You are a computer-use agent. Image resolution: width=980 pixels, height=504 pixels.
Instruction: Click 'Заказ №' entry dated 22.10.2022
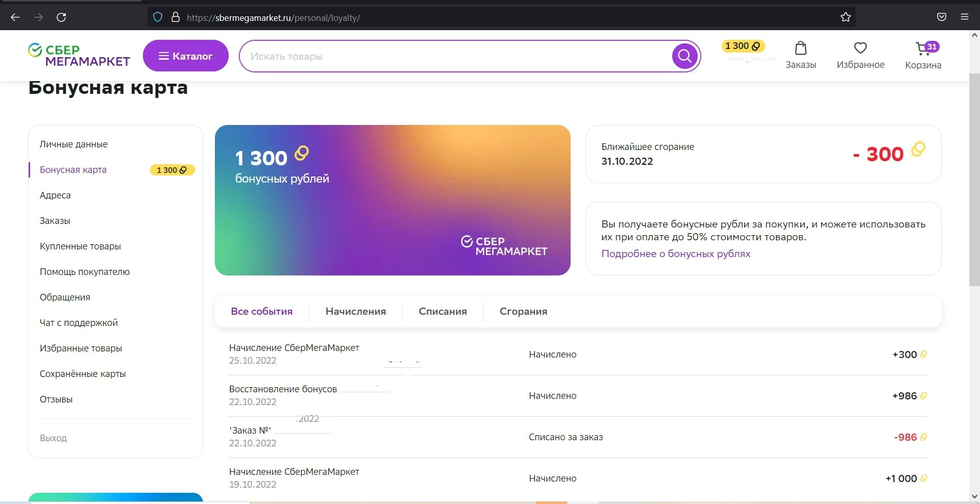(x=578, y=437)
